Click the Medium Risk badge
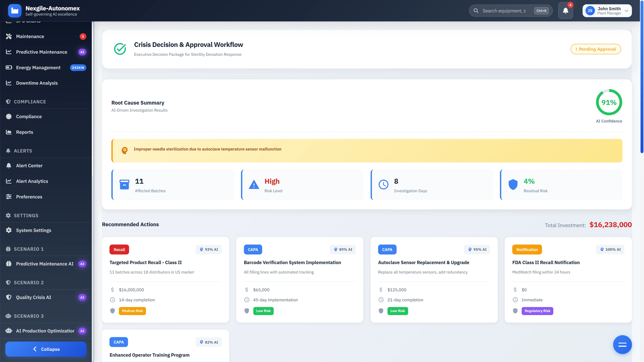This screenshot has height=362, width=644. click(x=132, y=311)
